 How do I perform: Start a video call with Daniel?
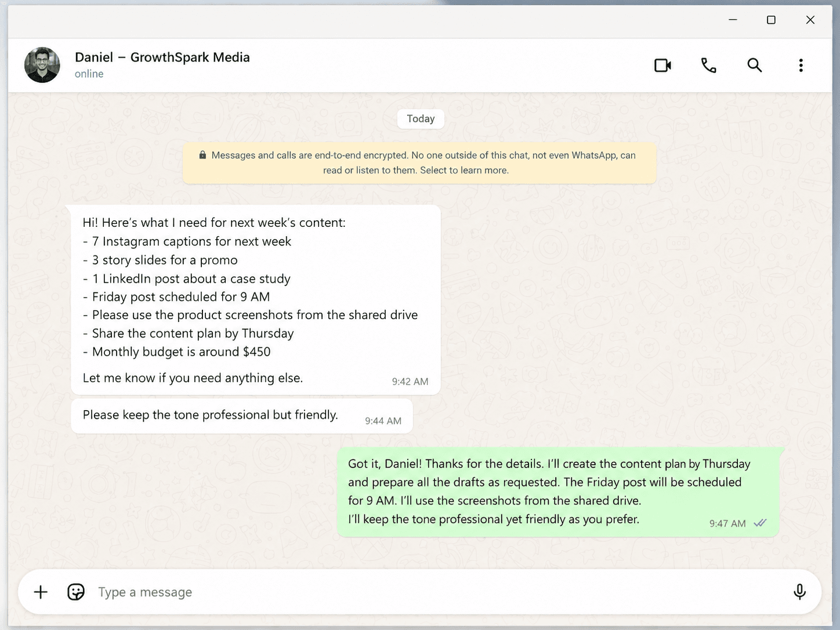point(662,65)
